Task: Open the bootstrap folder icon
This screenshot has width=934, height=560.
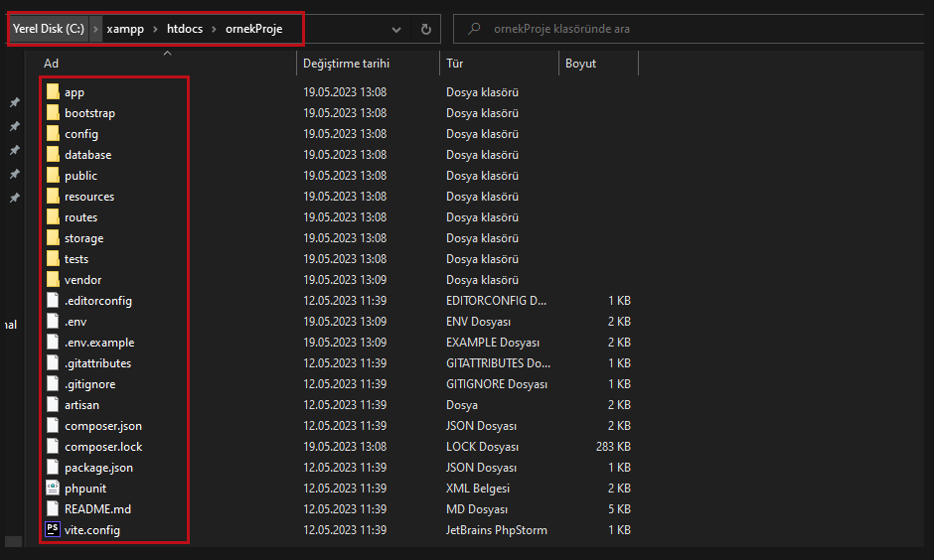Action: coord(53,112)
